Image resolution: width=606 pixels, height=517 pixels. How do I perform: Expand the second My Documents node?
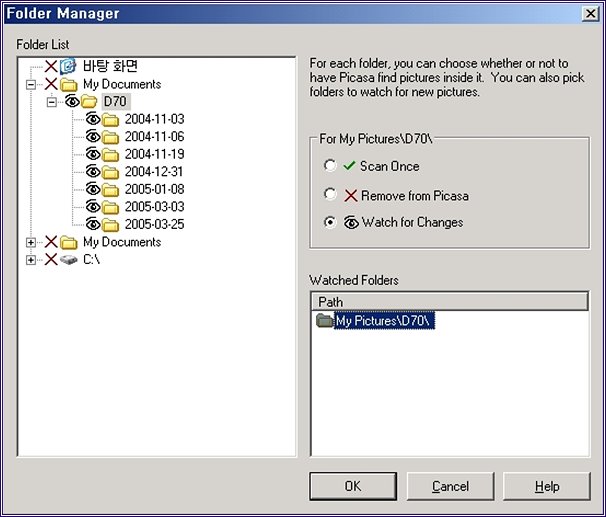tap(32, 242)
